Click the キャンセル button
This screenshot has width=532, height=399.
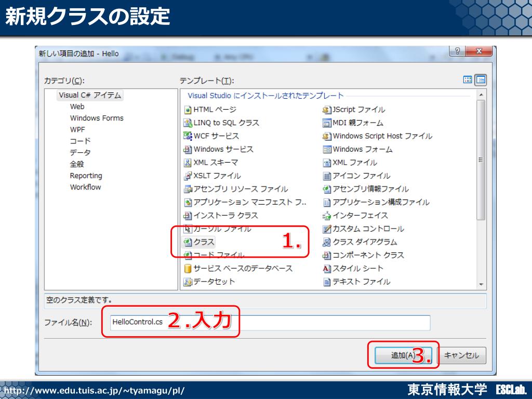(x=461, y=355)
